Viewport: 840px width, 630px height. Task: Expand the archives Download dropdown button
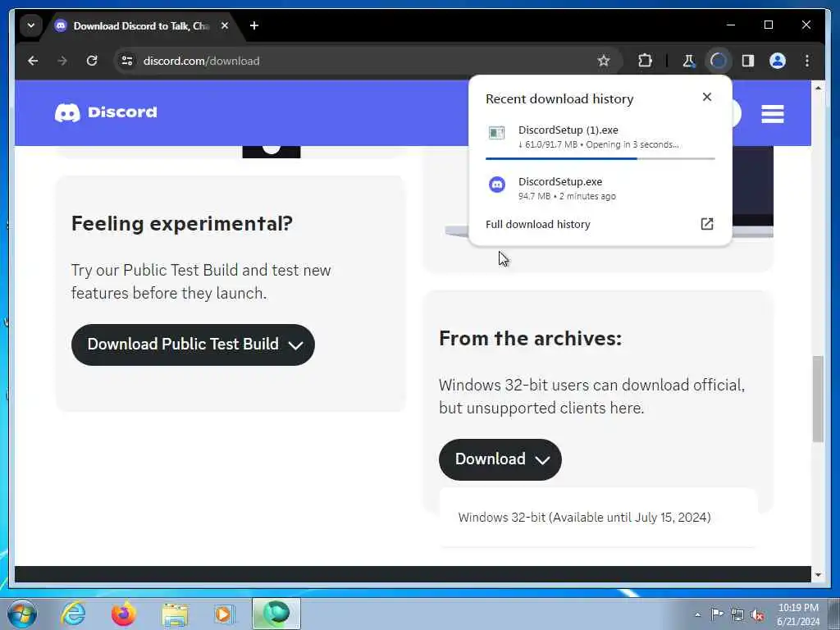tap(500, 459)
